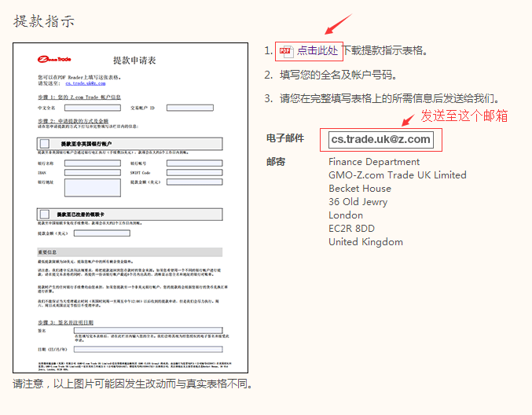Open the 点击此处 download link
The height and width of the screenshot is (415, 532).
coord(317,51)
